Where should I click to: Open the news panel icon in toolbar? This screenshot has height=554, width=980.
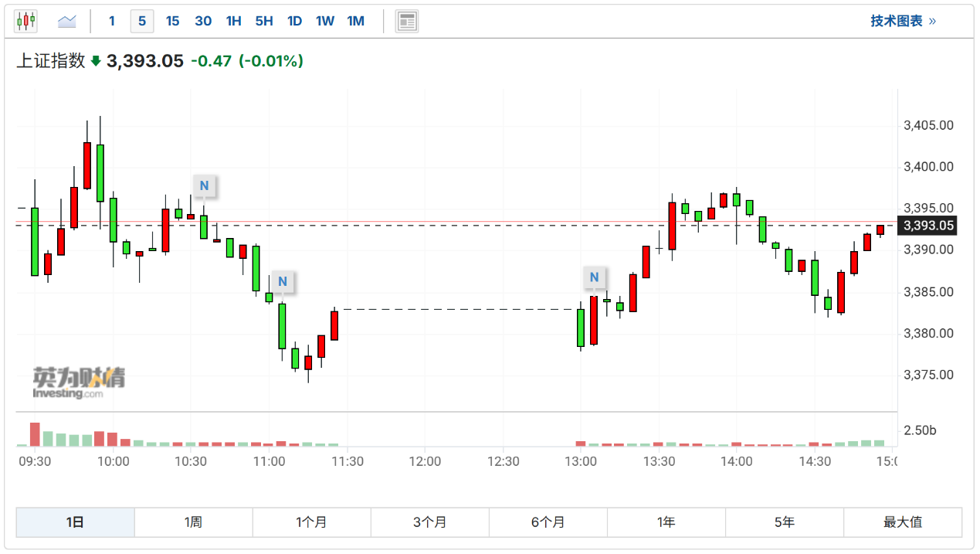(407, 21)
